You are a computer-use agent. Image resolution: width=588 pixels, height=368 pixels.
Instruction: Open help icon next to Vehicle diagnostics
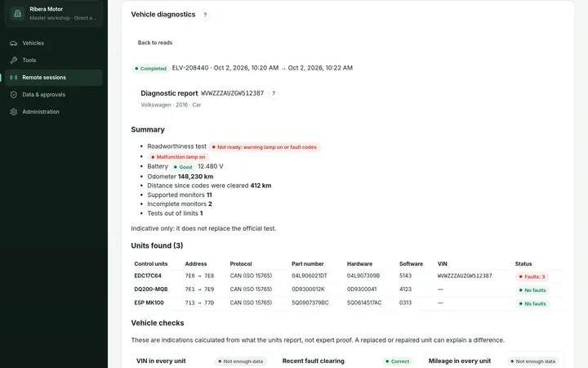[x=205, y=15]
